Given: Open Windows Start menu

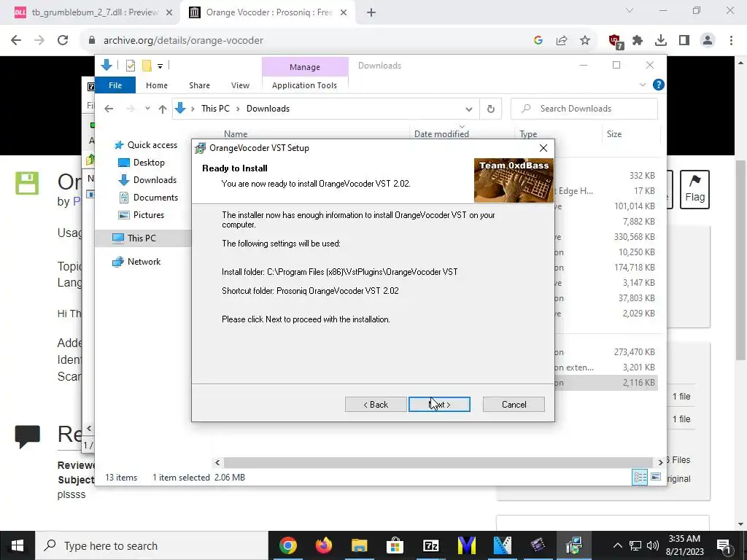Looking at the screenshot, I should click(18, 545).
